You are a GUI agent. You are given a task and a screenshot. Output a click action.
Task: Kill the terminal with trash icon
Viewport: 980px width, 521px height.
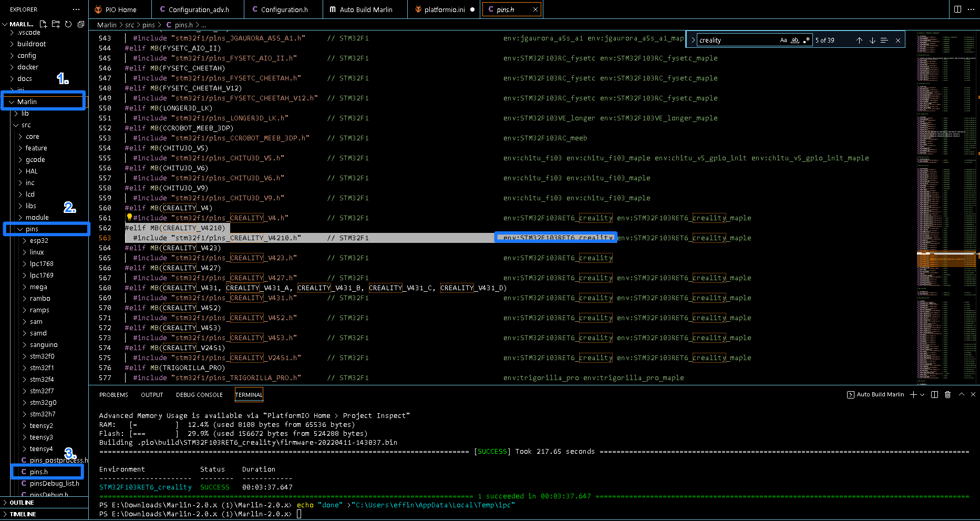tap(948, 394)
